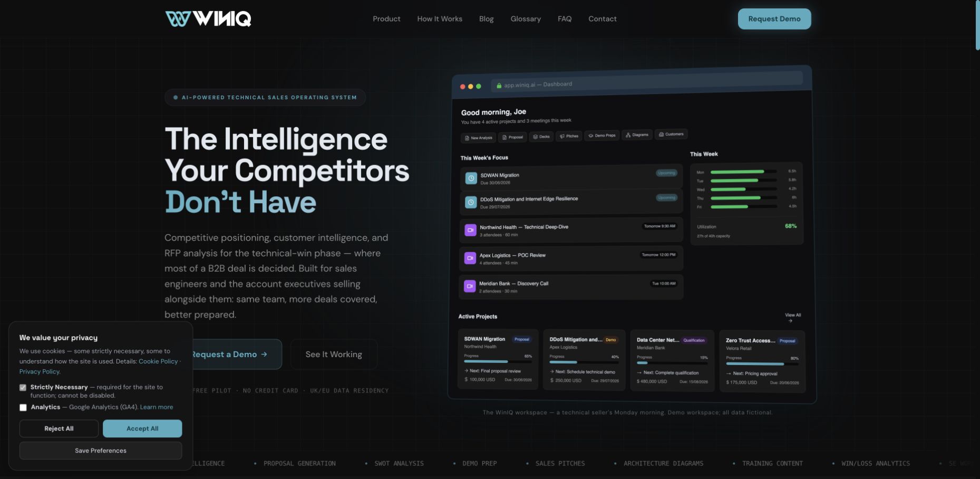Click the "Good morning, Joe" greeting
Viewport: 980px width, 479px height.
(493, 112)
